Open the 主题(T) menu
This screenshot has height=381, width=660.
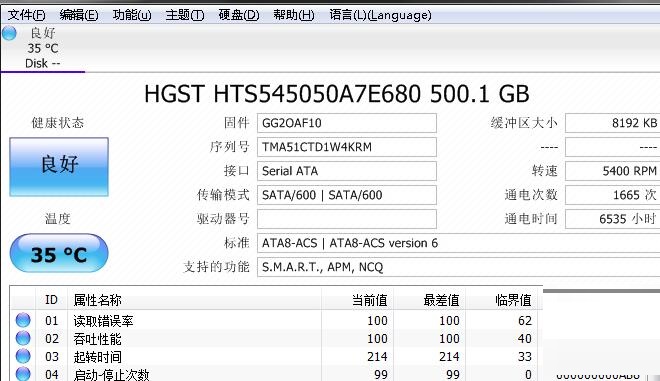(x=185, y=15)
